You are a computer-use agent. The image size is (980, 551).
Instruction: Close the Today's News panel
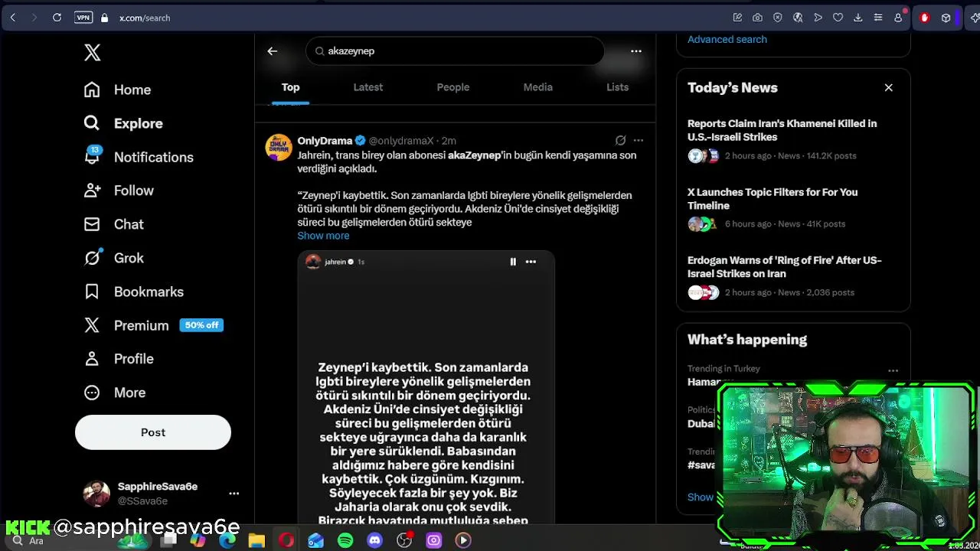click(x=889, y=88)
